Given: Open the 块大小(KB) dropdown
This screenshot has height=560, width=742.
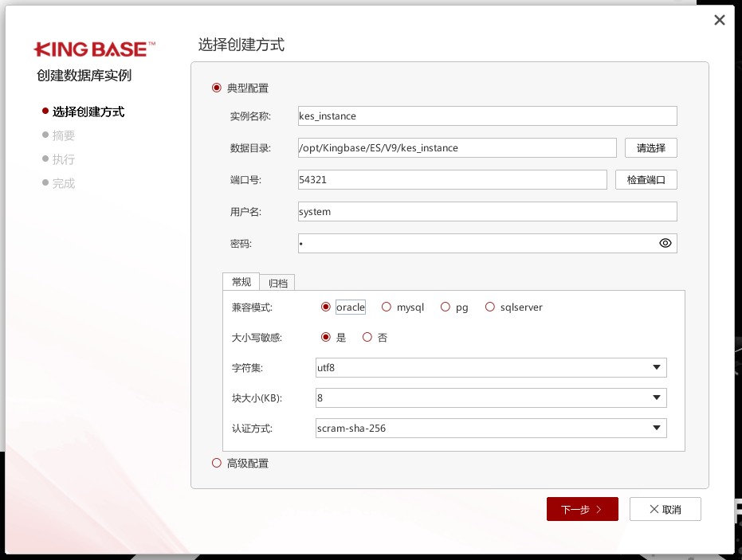Looking at the screenshot, I should coord(491,397).
